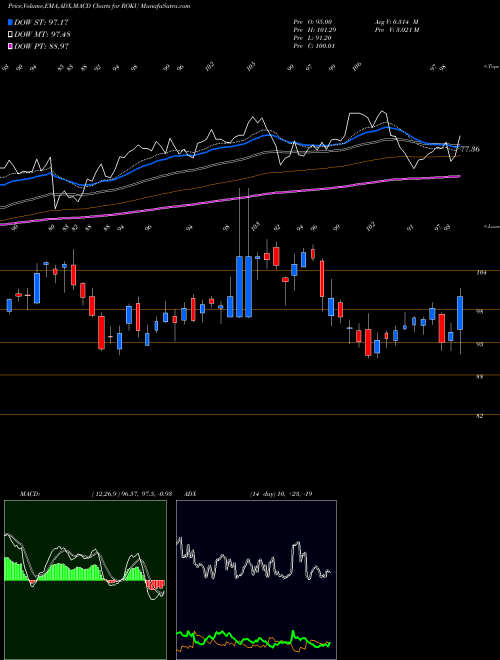
Task: Click the 93 price axis label
Action: pyautogui.click(x=480, y=344)
